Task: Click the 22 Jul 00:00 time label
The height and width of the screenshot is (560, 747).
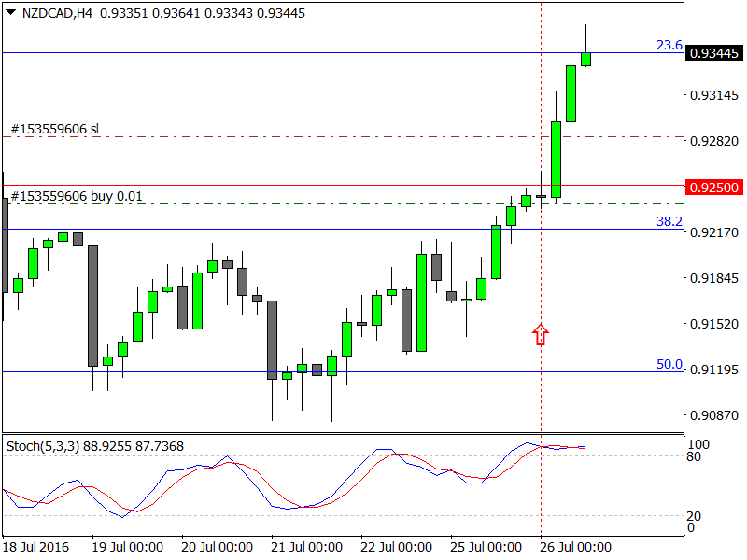Action: pos(396,547)
